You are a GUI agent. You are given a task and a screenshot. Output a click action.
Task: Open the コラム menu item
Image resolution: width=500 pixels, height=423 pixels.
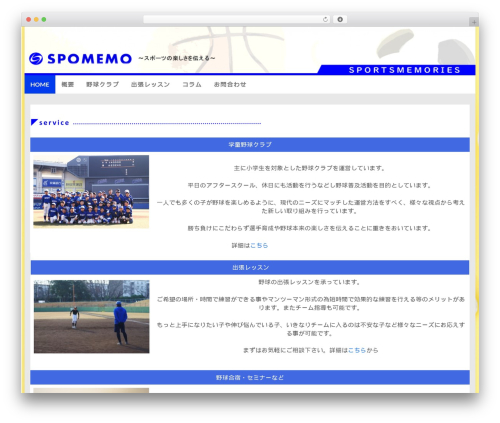coord(192,85)
